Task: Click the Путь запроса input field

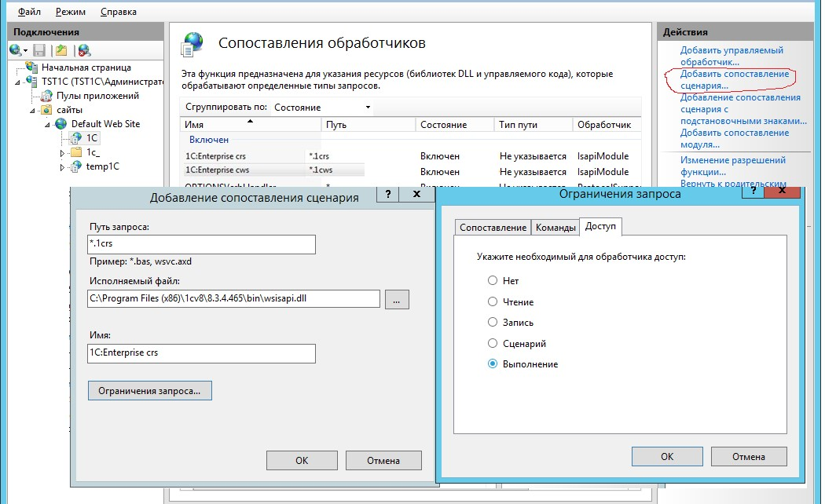Action: click(202, 245)
